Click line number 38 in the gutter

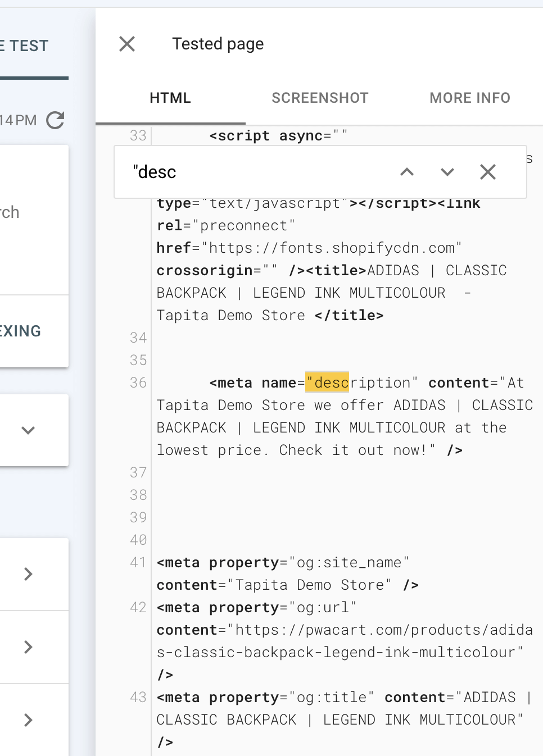point(138,495)
